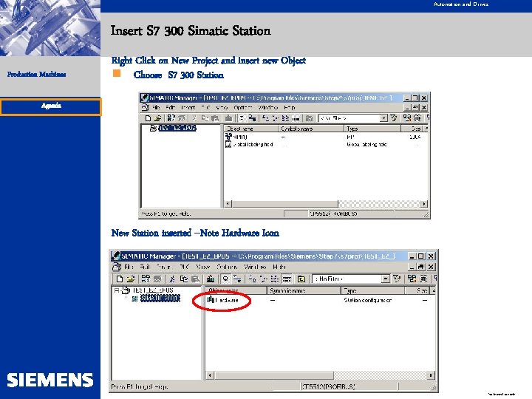Click Accessible Nodes icon in upper window toolbar
Screen dimensions: 532x399
tap(171, 118)
